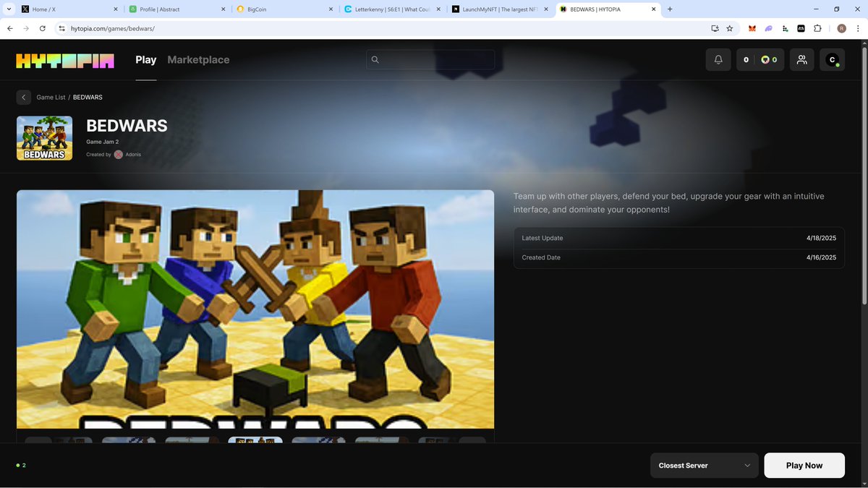Bookmark this page with the star
This screenshot has width=868, height=488.
point(730,28)
